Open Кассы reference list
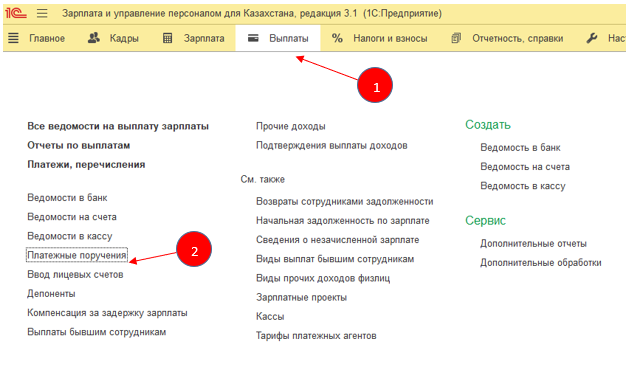The image size is (631, 366). (270, 316)
